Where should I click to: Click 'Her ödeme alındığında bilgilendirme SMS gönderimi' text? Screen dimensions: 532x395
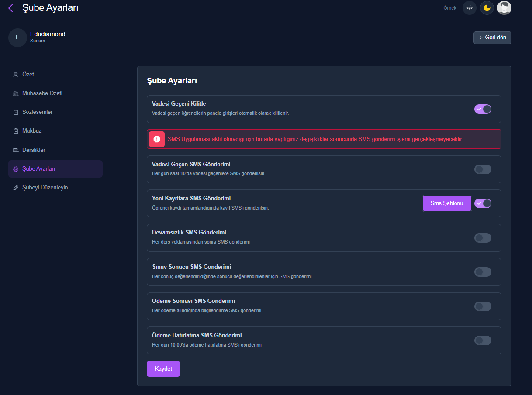pos(207,311)
